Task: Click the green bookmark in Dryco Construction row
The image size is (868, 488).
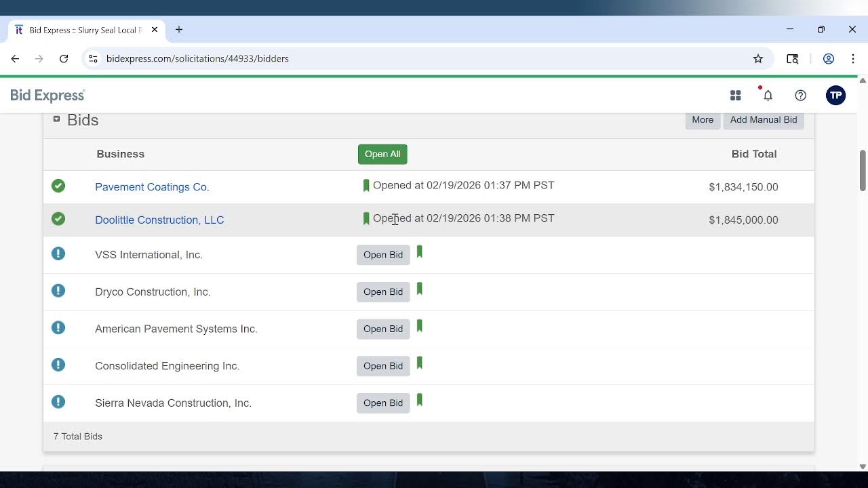Action: 420,289
